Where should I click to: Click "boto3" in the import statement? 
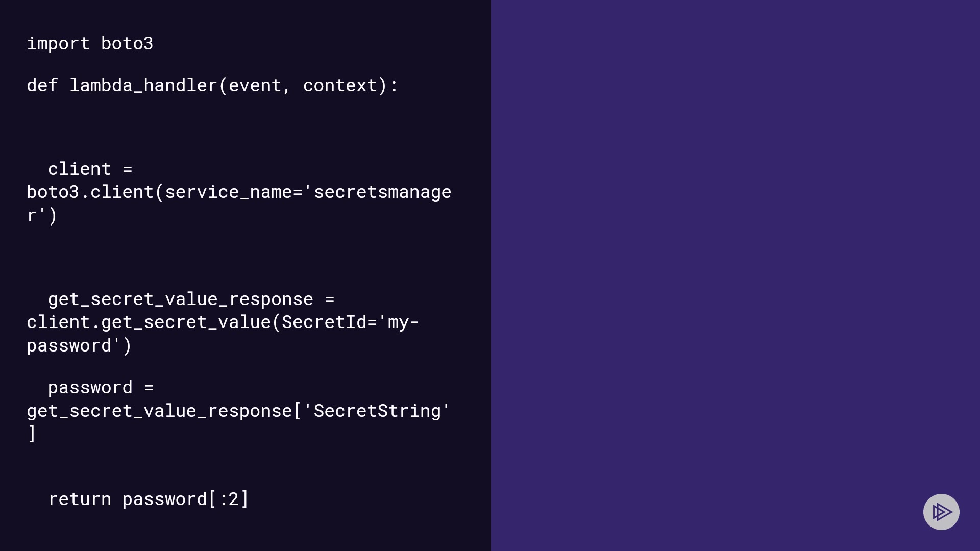(x=127, y=44)
